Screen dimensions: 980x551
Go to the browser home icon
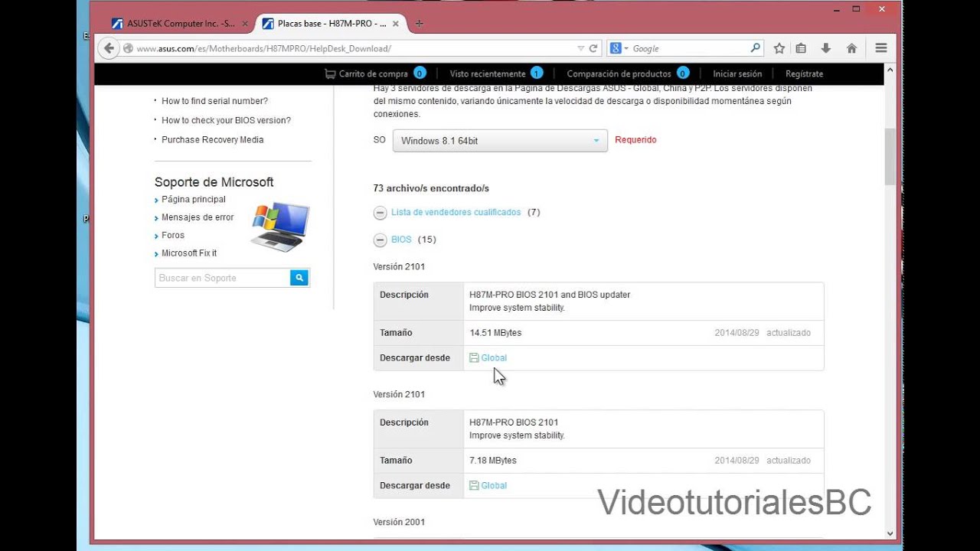click(851, 48)
